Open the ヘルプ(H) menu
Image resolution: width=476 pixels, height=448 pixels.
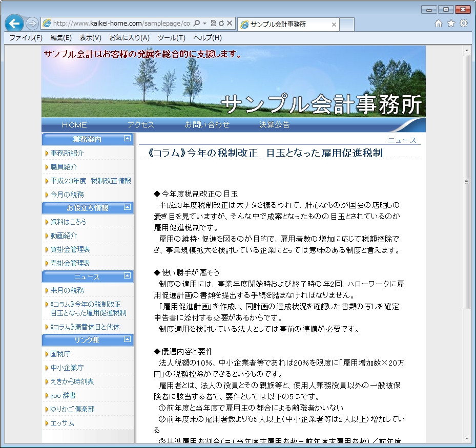pyautogui.click(x=208, y=37)
